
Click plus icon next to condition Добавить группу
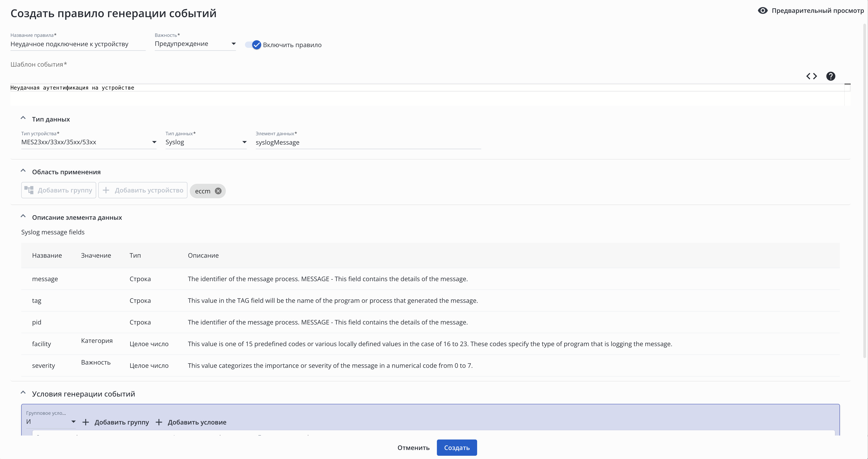(x=86, y=422)
